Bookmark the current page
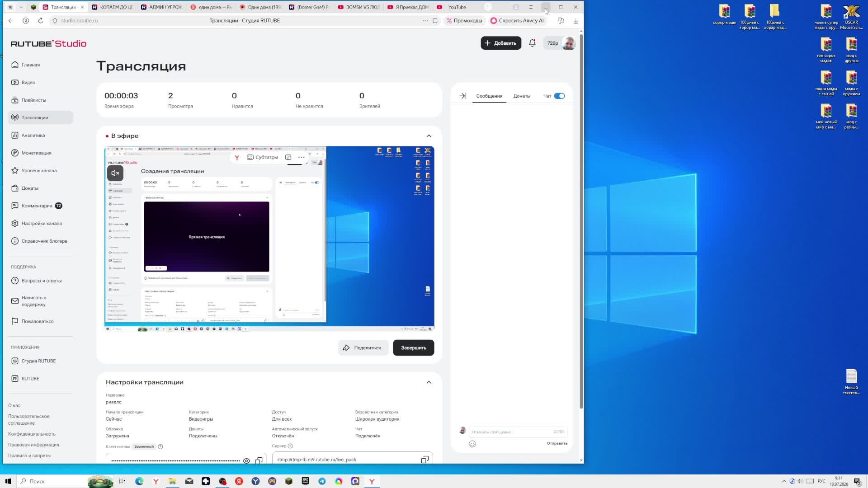The width and height of the screenshot is (868, 488). click(435, 20)
